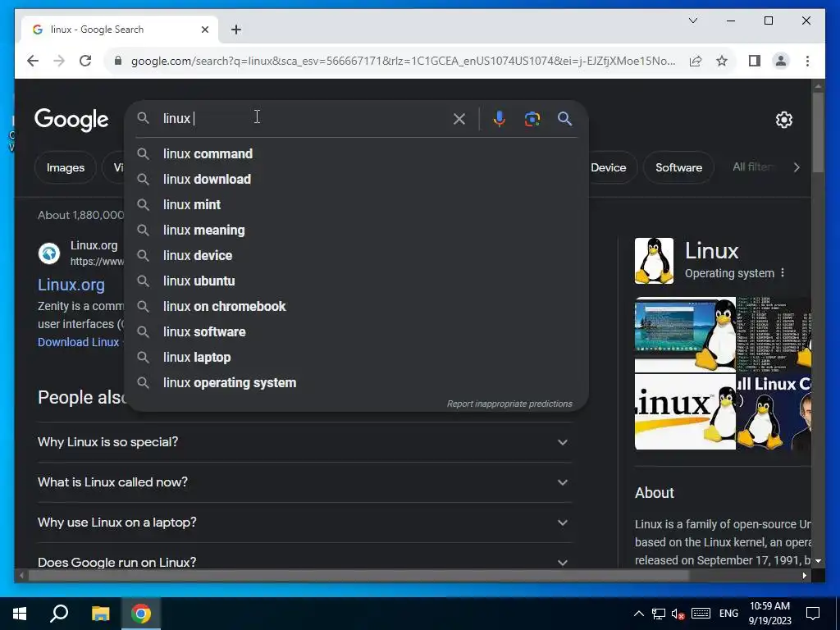Image resolution: width=840 pixels, height=630 pixels.
Task: Open Chrome three-dot menu
Action: point(807,61)
